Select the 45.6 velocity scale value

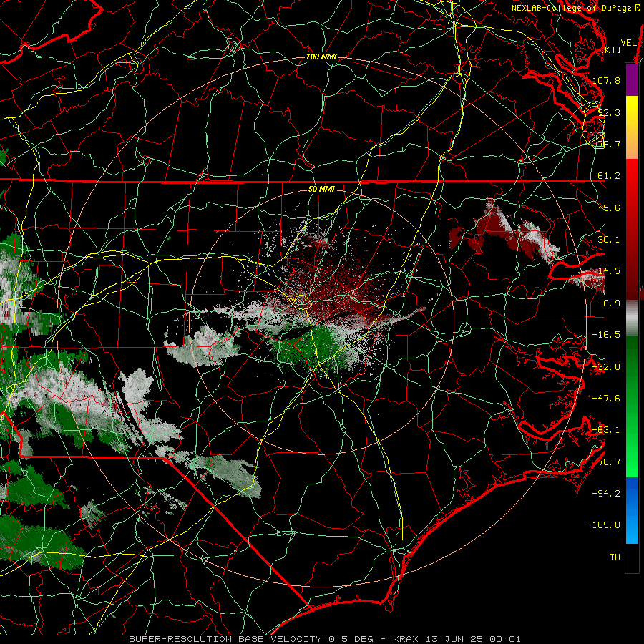[x=609, y=208]
